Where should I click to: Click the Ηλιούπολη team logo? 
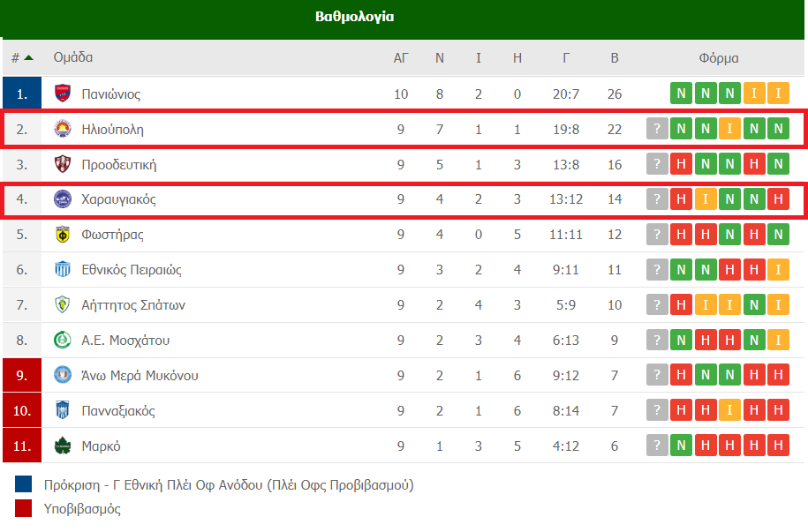pos(63,129)
